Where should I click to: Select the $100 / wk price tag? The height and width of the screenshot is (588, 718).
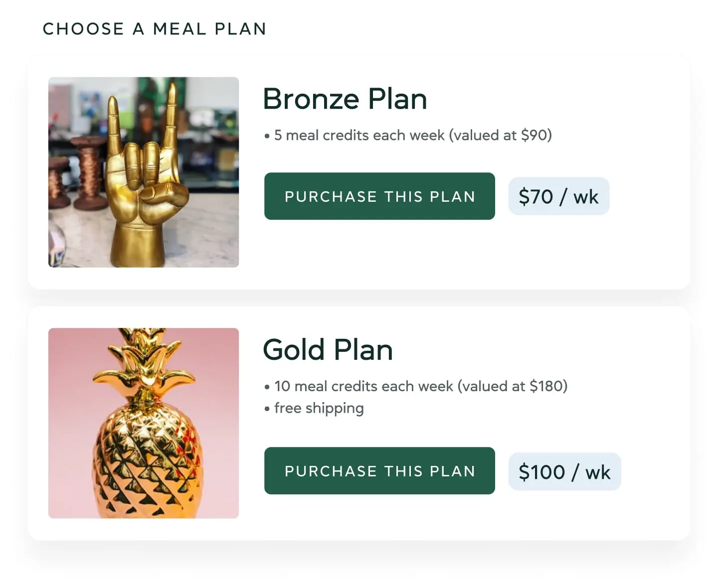tap(564, 471)
